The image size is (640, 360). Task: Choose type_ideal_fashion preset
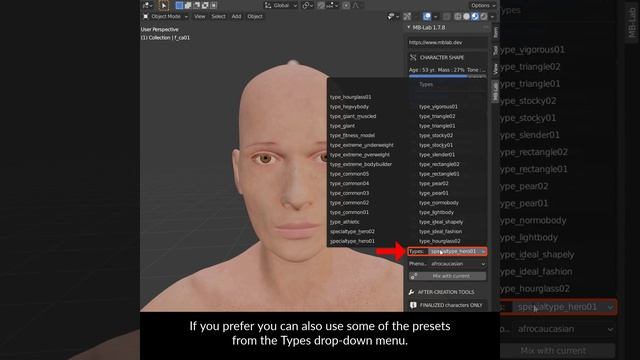pos(440,231)
